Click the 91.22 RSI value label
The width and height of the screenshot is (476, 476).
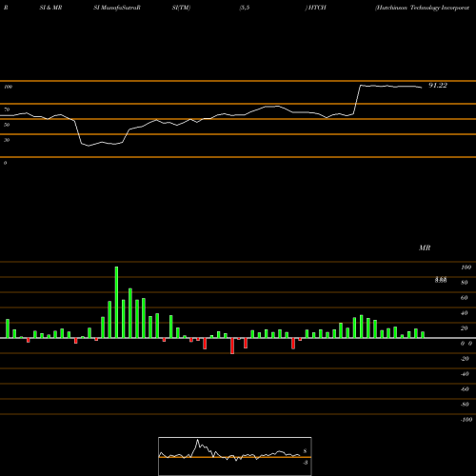coord(438,85)
